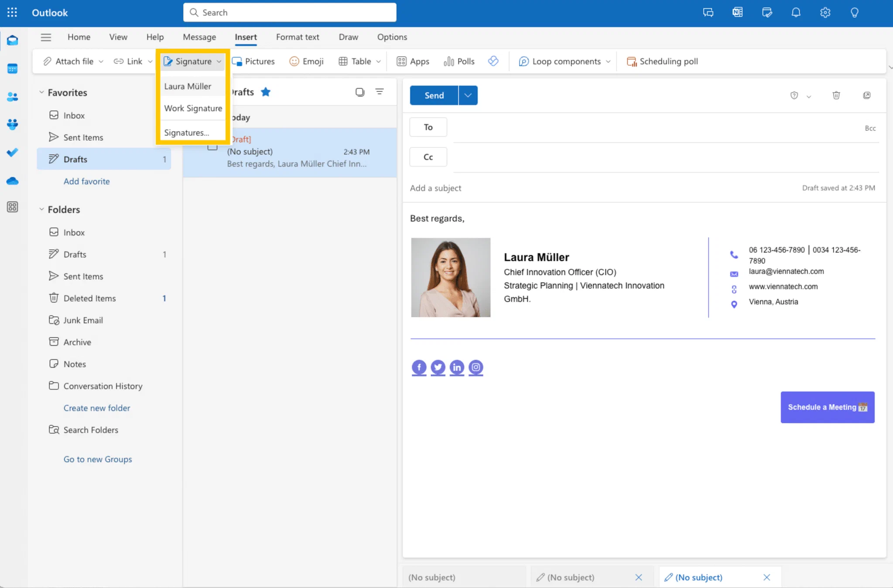Open Mail in the left sidebar
The height and width of the screenshot is (588, 893).
point(12,41)
